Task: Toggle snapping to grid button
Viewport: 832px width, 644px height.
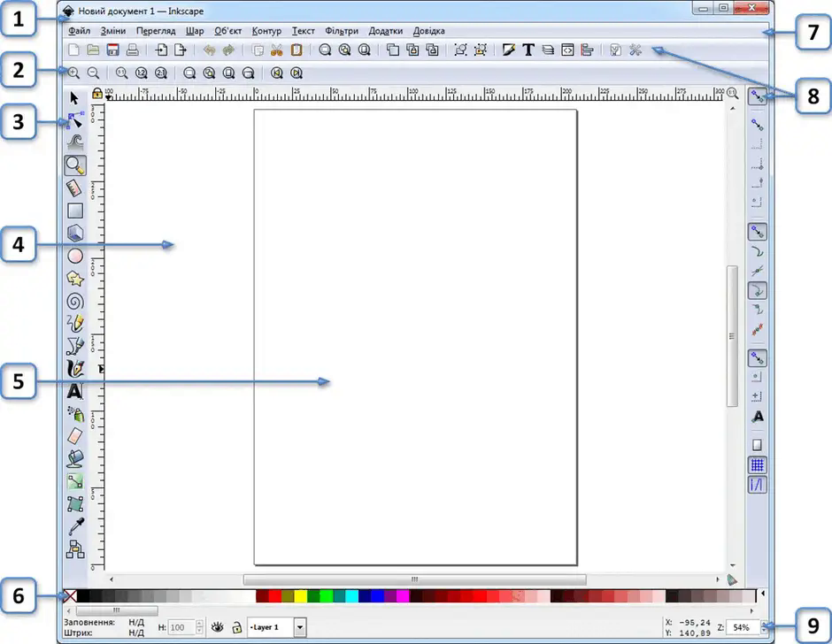Action: [x=757, y=464]
